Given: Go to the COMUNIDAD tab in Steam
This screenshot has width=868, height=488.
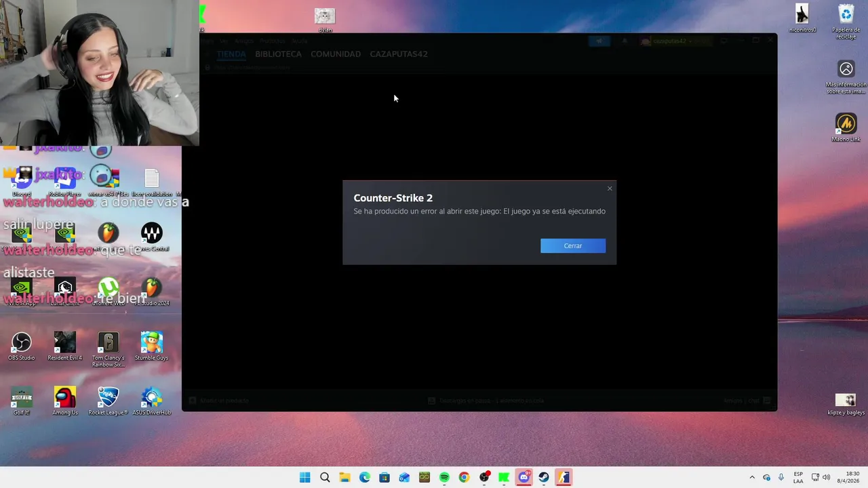Looking at the screenshot, I should [336, 54].
